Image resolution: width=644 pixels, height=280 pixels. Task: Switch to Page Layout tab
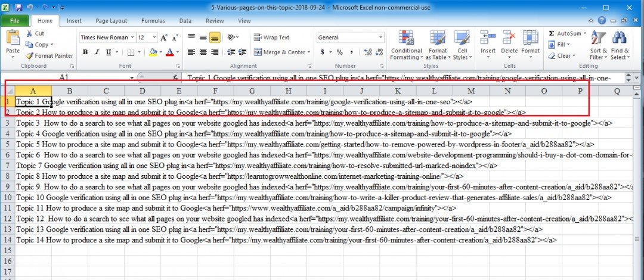pyautogui.click(x=112, y=20)
